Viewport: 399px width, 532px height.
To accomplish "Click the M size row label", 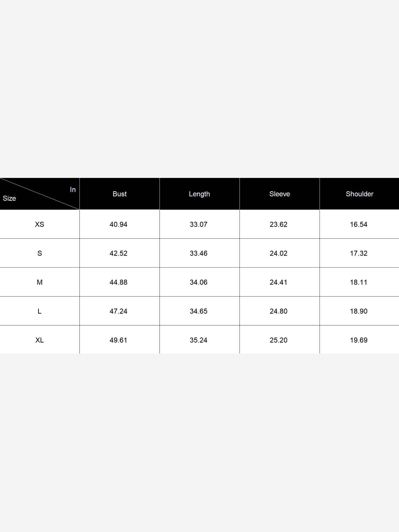I will click(x=40, y=282).
